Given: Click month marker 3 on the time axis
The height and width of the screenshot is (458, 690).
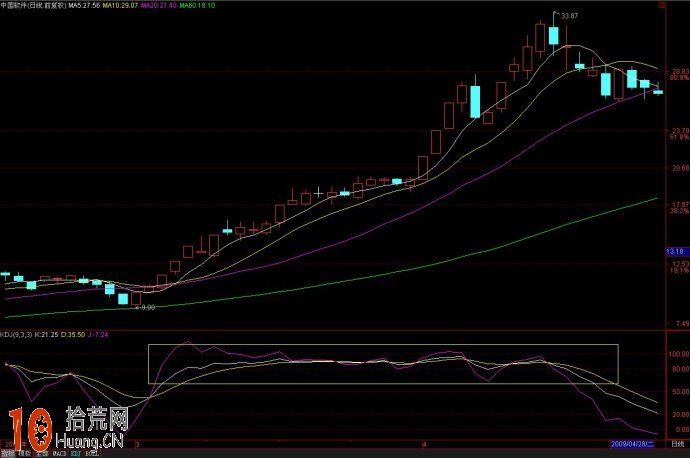Looking at the screenshot, I should pyautogui.click(x=137, y=444).
